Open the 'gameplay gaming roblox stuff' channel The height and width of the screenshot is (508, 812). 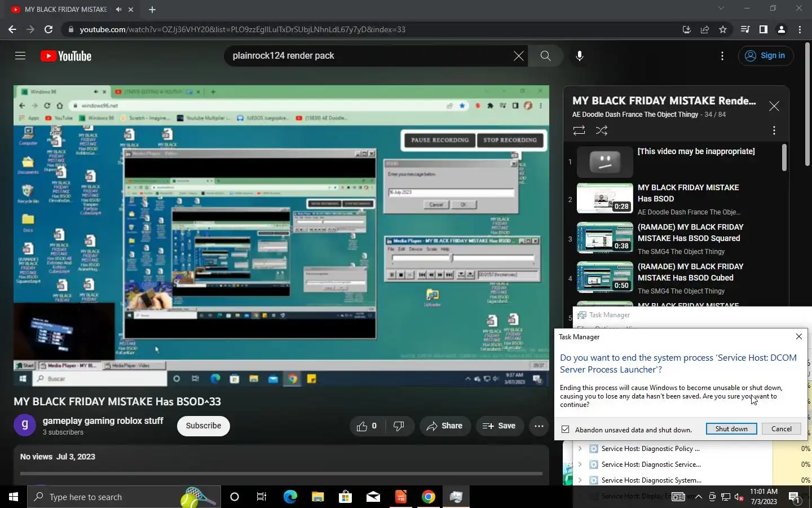point(103,421)
